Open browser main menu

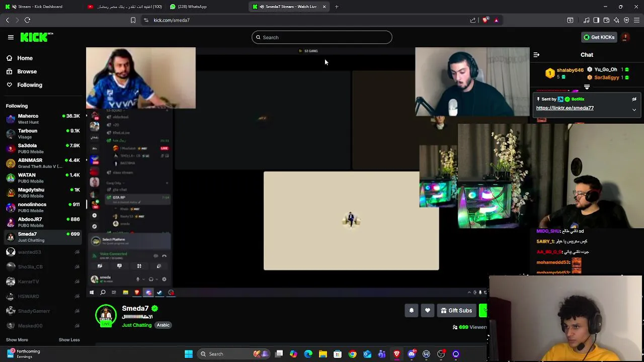[x=637, y=20]
